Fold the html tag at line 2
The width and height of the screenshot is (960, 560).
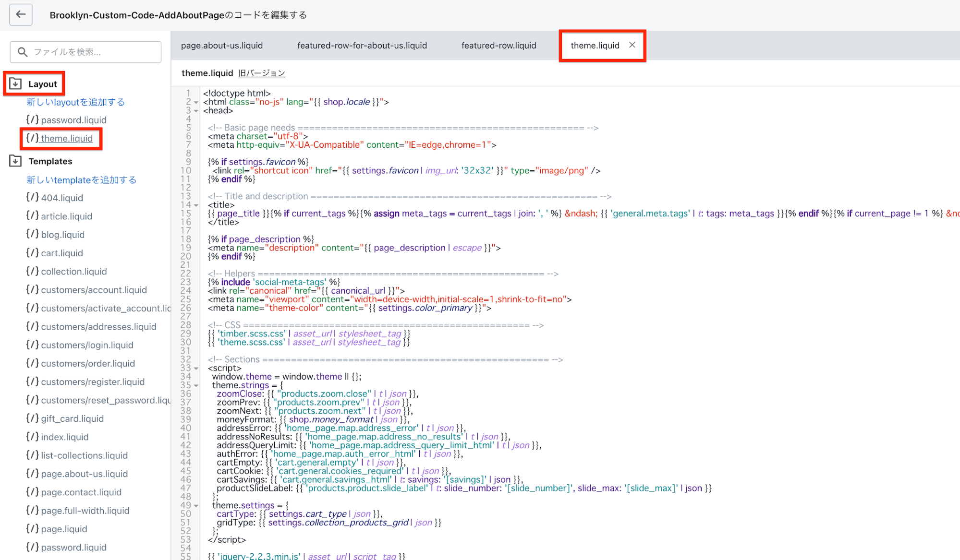point(196,102)
